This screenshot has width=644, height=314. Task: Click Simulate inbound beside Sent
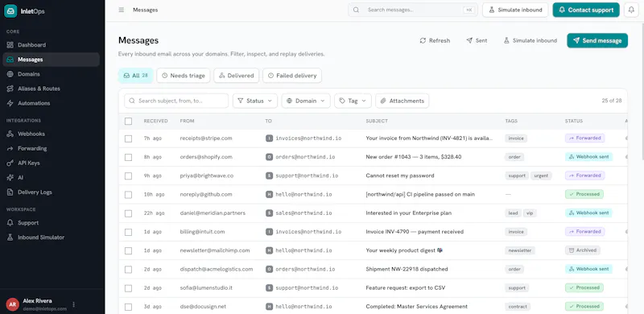click(530, 41)
